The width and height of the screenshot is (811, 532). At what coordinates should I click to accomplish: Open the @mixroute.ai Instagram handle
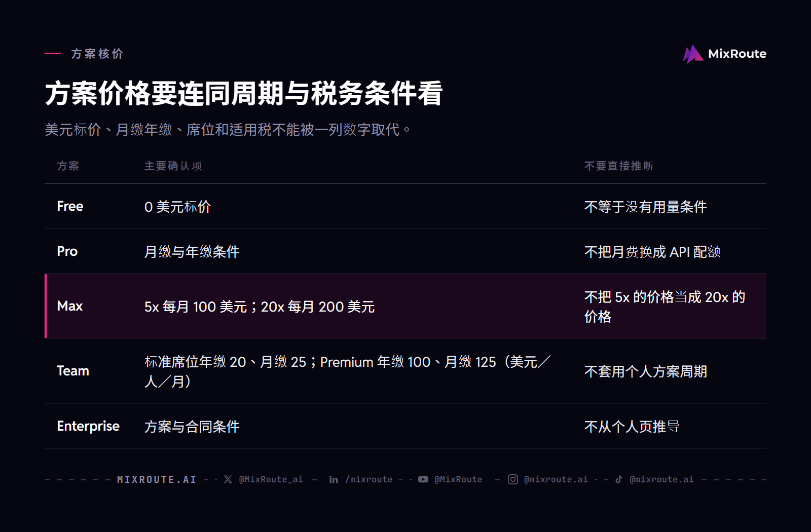556,479
